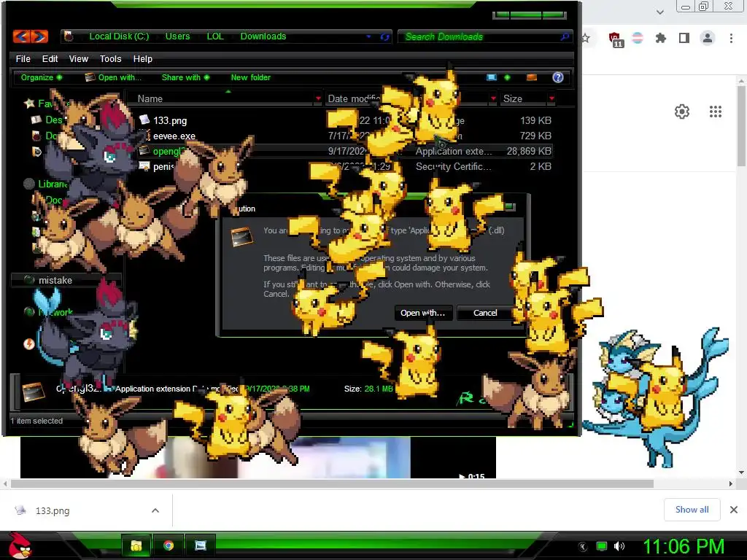Screen dimensions: 747x560
Task: Click the striped flag extension icon
Action: click(638, 38)
